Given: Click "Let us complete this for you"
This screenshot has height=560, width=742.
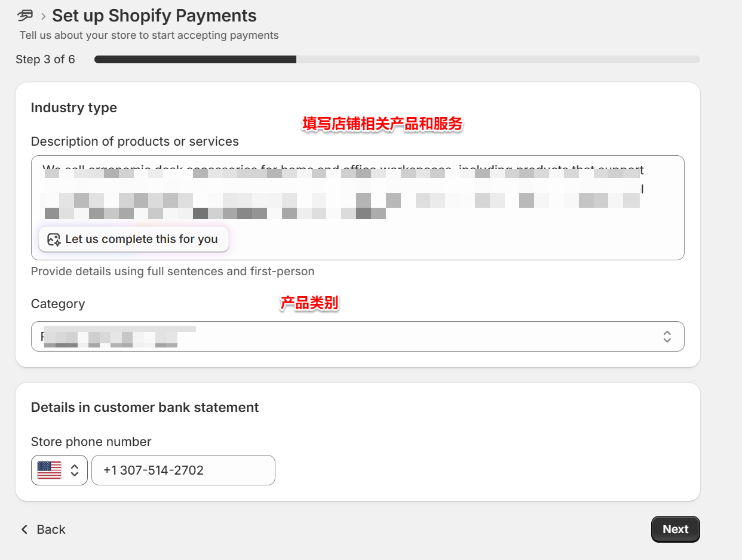Looking at the screenshot, I should tap(134, 239).
